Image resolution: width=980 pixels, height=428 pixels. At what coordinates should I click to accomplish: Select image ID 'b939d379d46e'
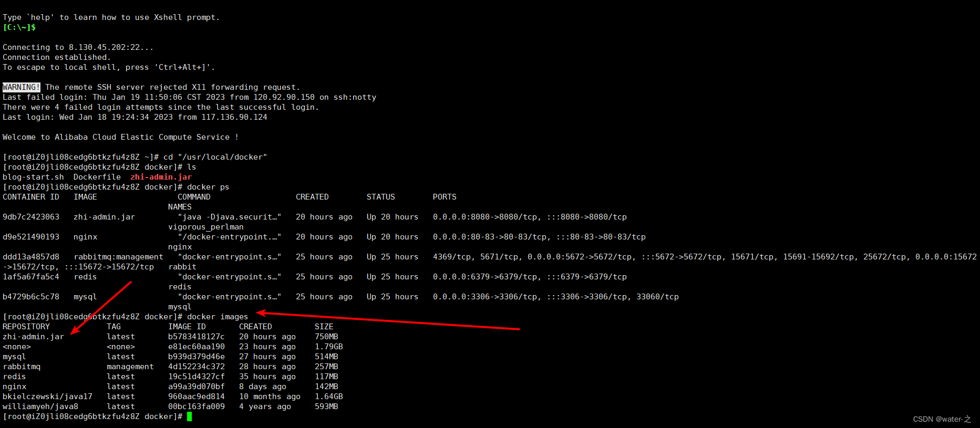coord(197,357)
